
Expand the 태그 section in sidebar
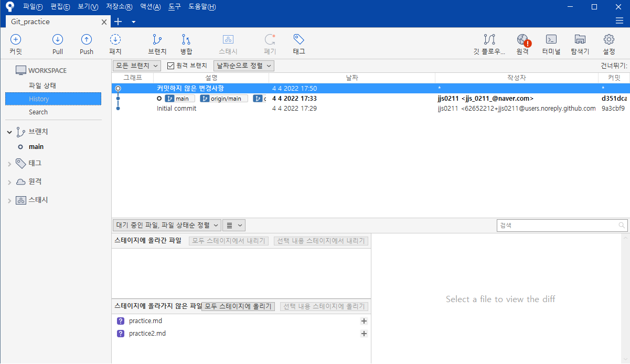(x=9, y=164)
